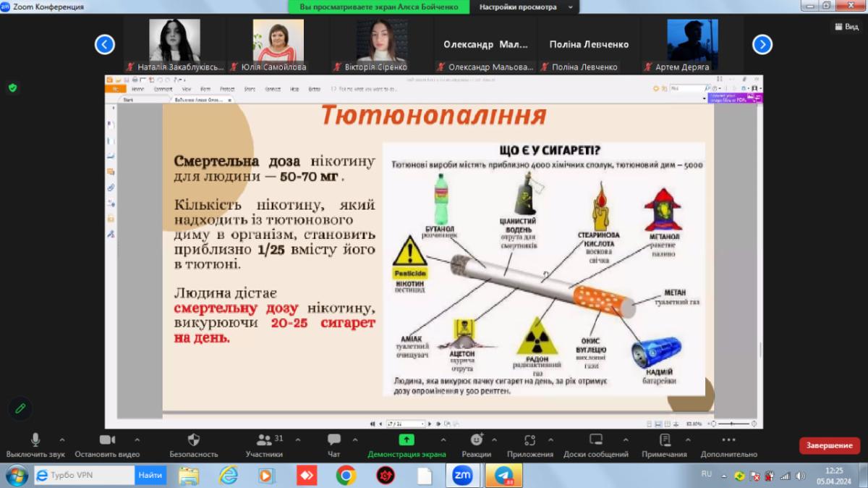Expand reactions options arrow
Screen dimensions: 868x488
pyautogui.click(x=495, y=439)
